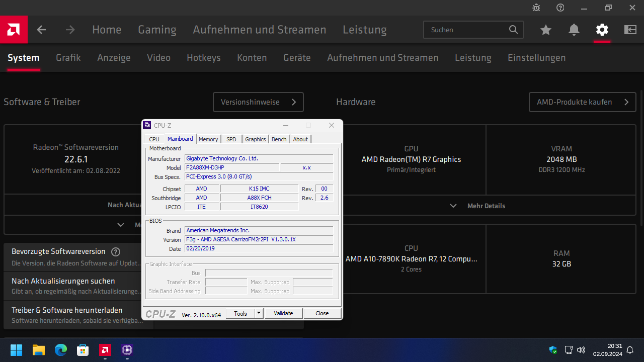Screen dimensions: 644x362
Task: Open the Gaming menu in Radeon Software
Action: 157,30
